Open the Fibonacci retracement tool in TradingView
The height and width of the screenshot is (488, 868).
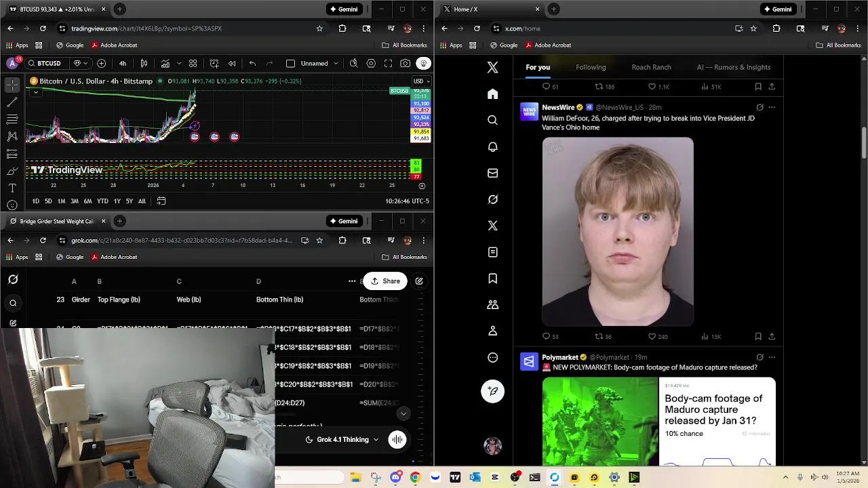(x=12, y=119)
